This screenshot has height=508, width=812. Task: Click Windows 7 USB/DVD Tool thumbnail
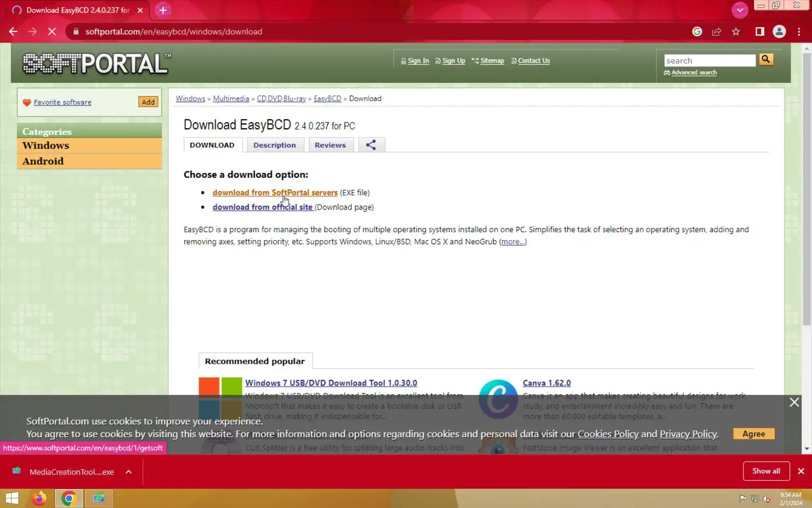220,399
